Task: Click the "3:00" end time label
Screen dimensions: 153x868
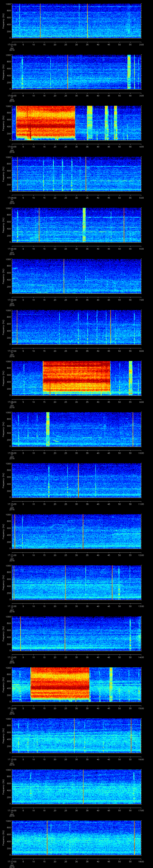Action: pos(141,96)
